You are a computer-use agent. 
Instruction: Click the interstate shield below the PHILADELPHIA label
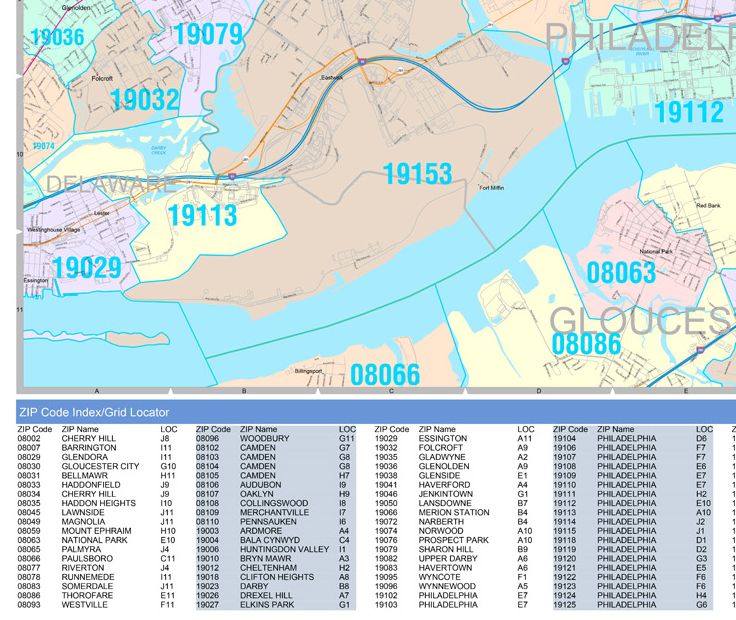(565, 61)
